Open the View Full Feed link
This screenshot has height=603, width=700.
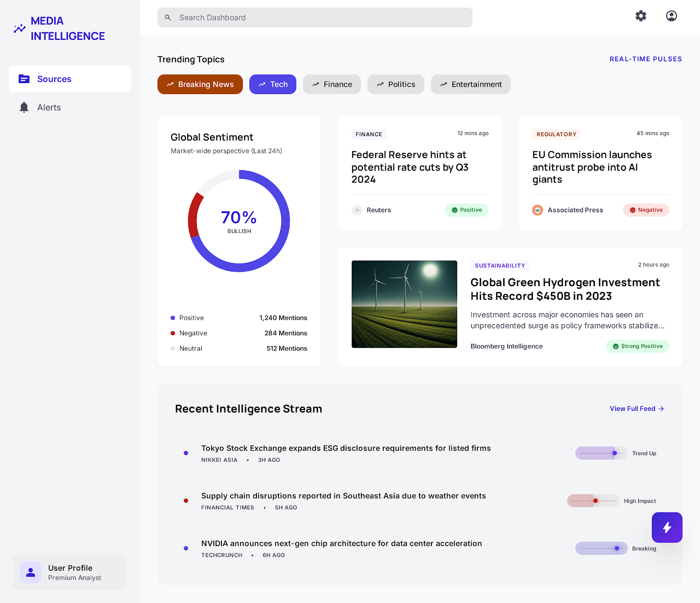click(637, 409)
